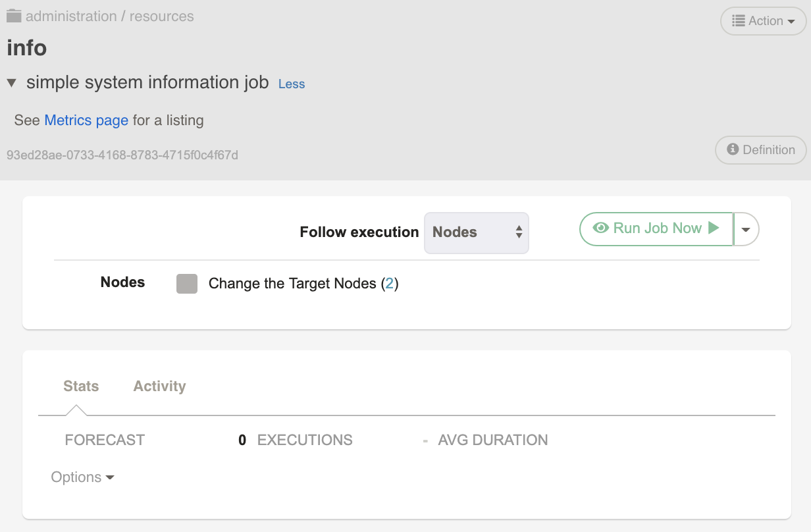Open the Action dropdown menu

pyautogui.click(x=764, y=20)
